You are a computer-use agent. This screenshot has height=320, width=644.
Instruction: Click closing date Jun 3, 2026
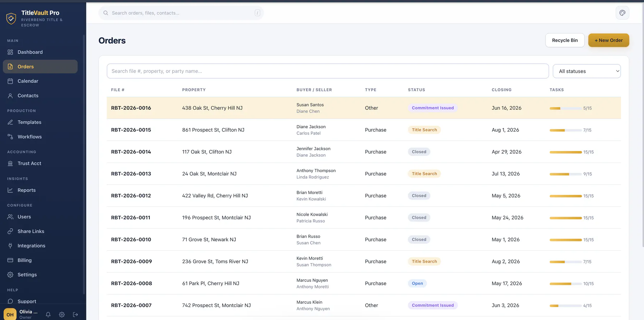point(505,305)
